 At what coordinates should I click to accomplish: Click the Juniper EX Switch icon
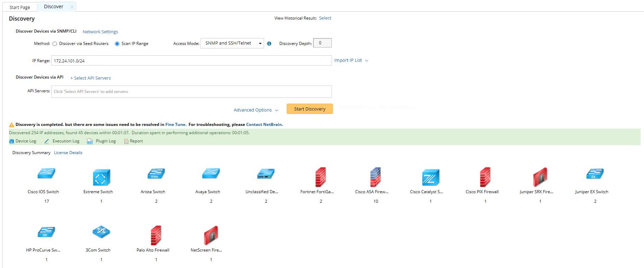(595, 174)
